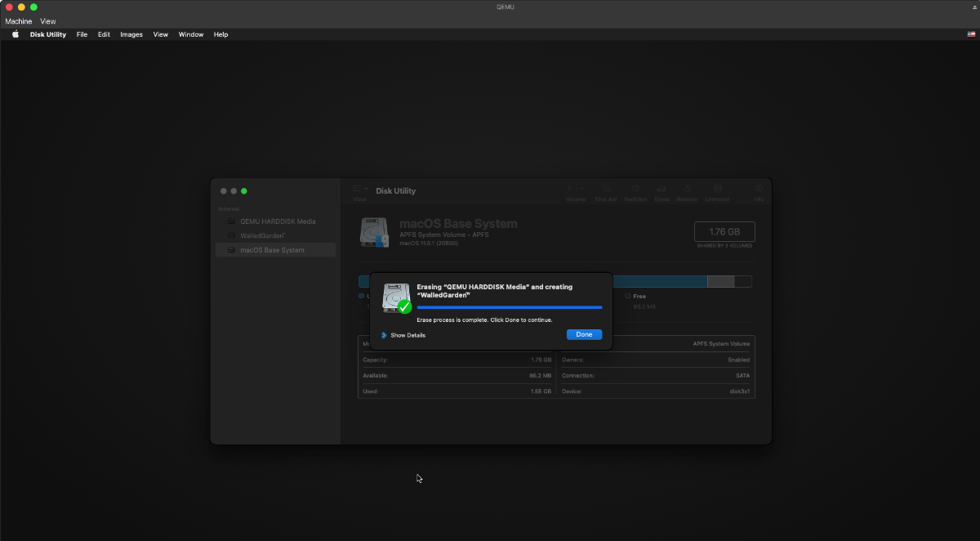Open the Edit menu
The width and height of the screenshot is (980, 541).
point(104,34)
